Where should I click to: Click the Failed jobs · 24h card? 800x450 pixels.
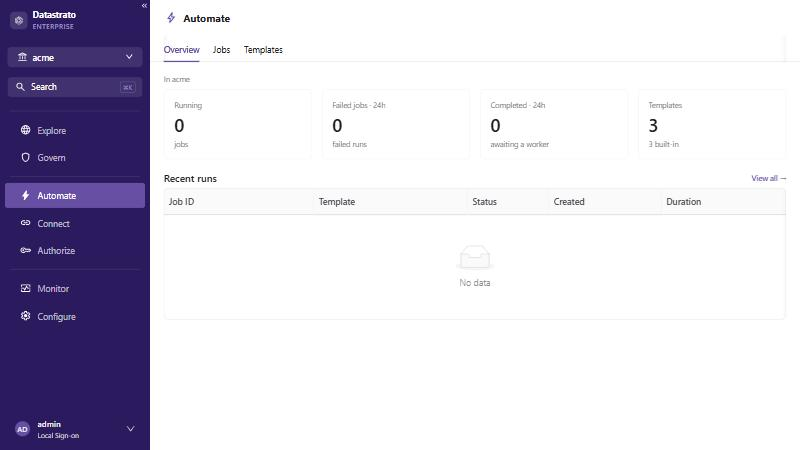(x=395, y=124)
